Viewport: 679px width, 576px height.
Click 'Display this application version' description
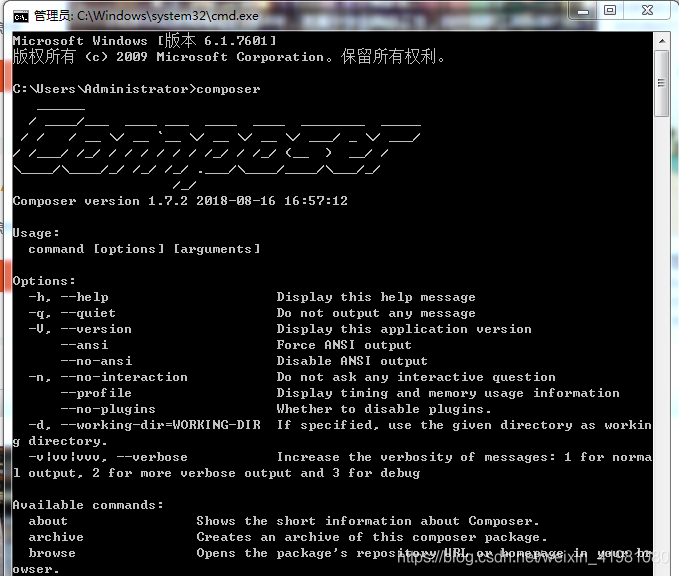point(404,329)
